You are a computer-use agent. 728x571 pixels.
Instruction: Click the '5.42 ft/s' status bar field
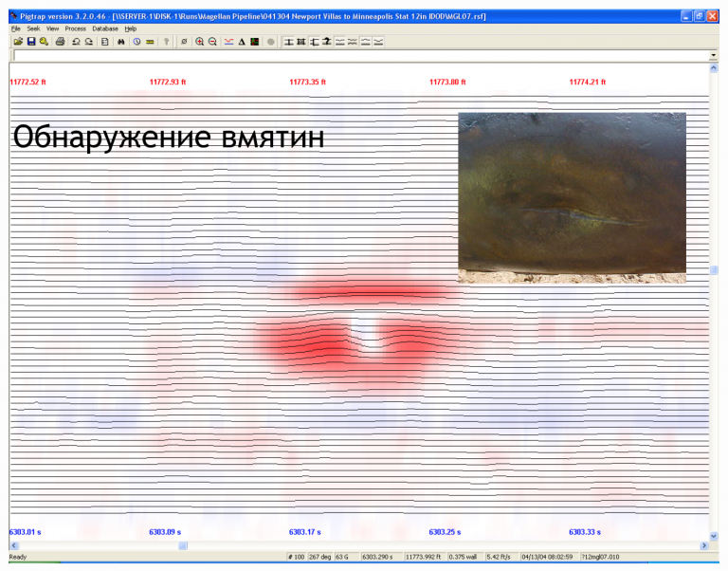click(500, 557)
